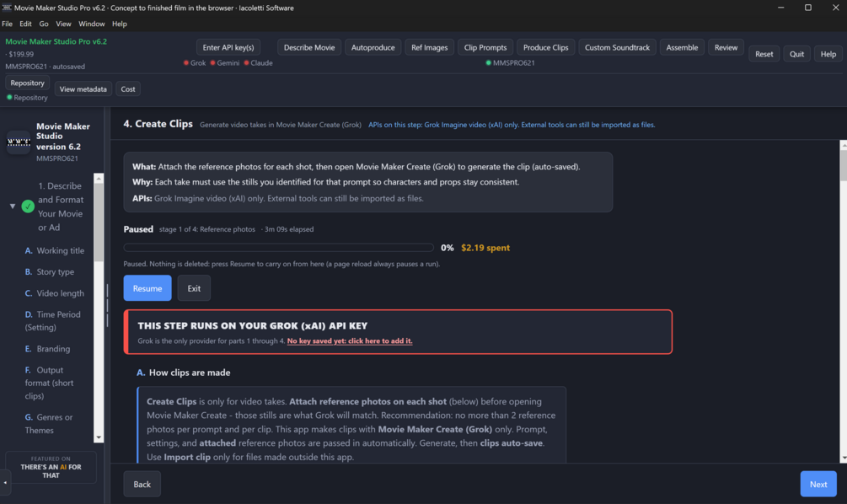Open the Repository panel button
Image resolution: width=847 pixels, height=504 pixels.
[28, 83]
